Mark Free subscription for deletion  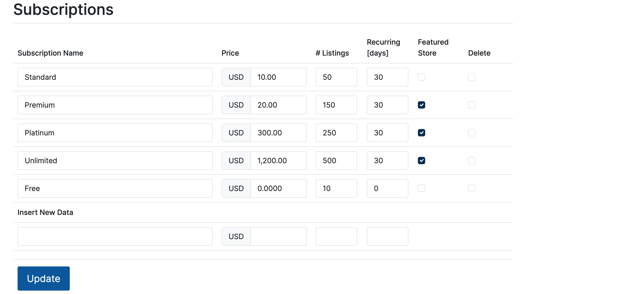point(472,188)
